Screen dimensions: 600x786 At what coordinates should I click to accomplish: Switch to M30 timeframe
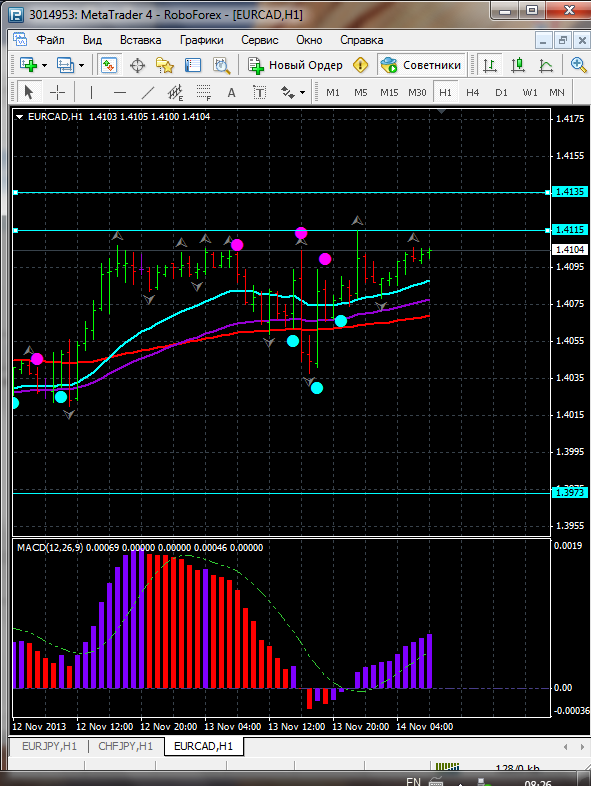(x=417, y=93)
